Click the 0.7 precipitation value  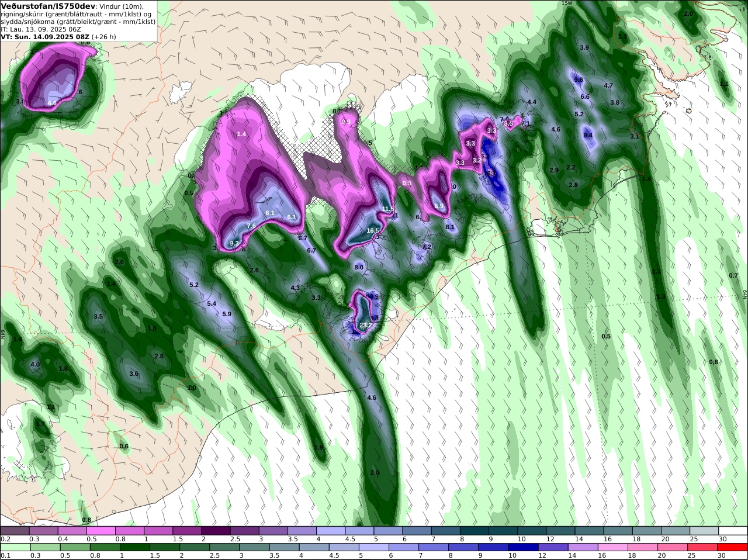click(x=733, y=276)
